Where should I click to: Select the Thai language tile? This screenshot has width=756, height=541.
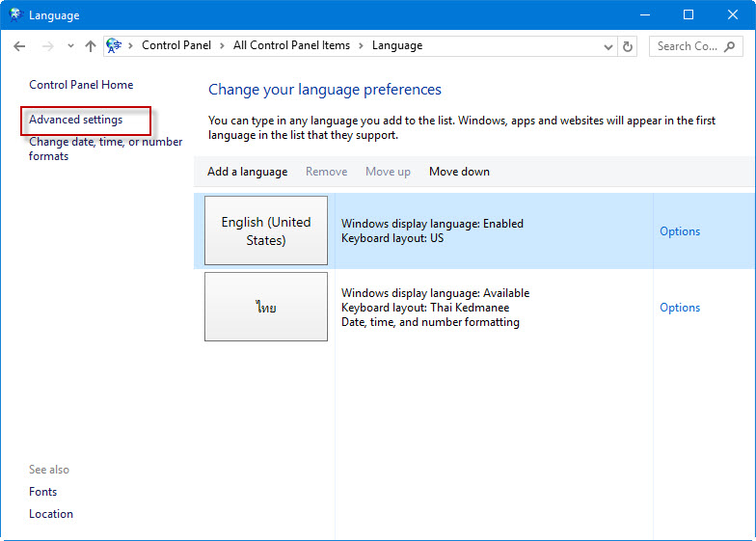pos(266,307)
